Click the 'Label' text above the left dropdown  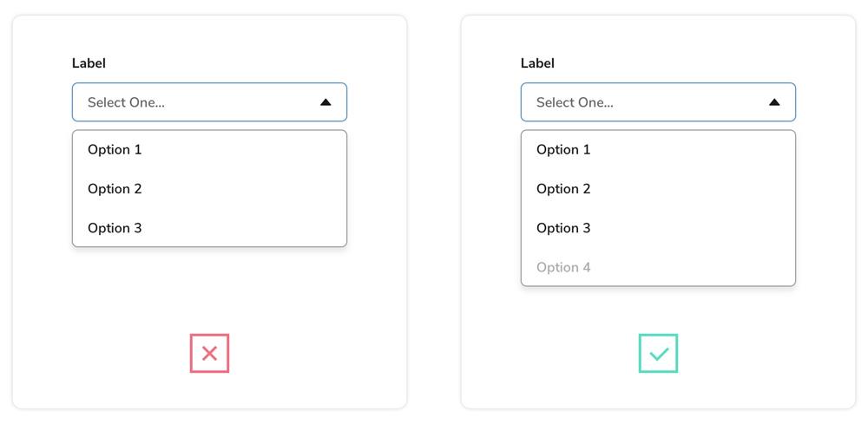point(89,63)
